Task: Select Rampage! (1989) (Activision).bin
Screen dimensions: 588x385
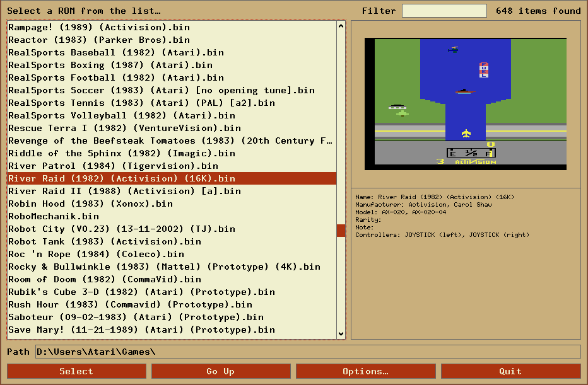Action: (172, 27)
